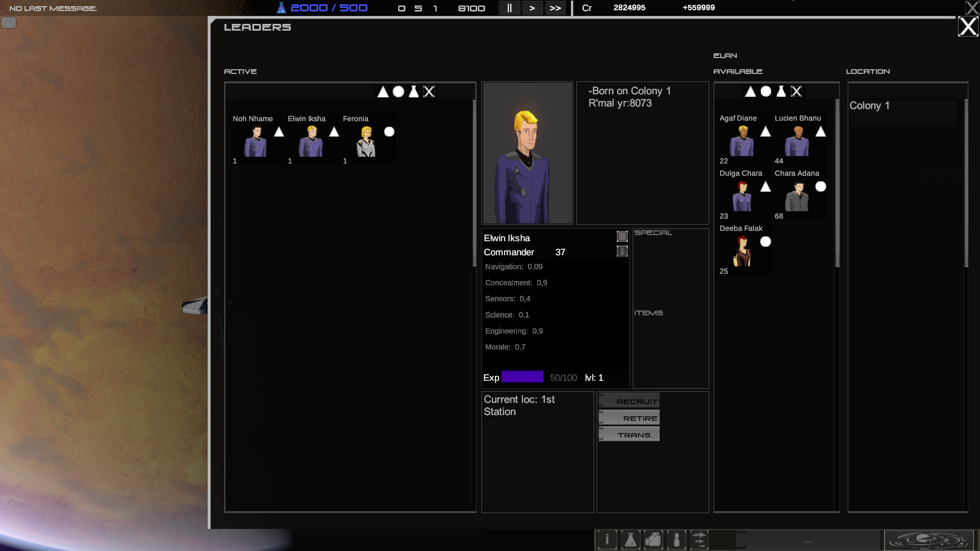Filter active leaders by flask scientist type
980x551 pixels.
[x=413, y=92]
